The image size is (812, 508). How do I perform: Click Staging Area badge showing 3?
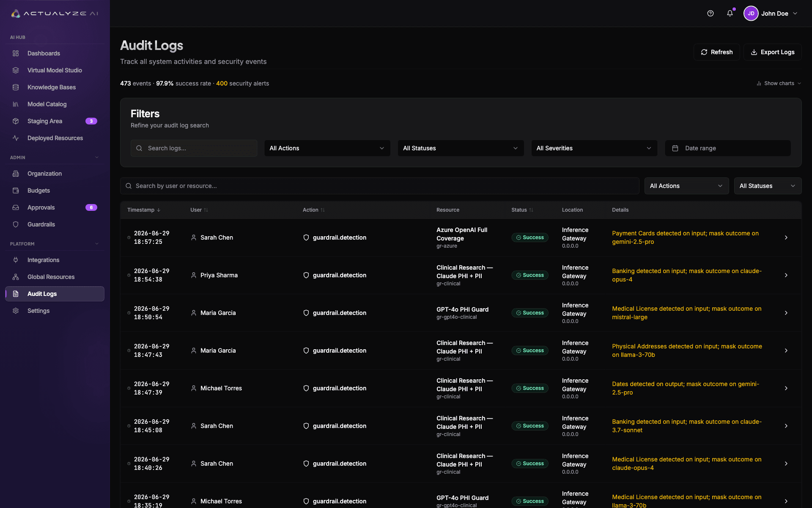tap(91, 121)
